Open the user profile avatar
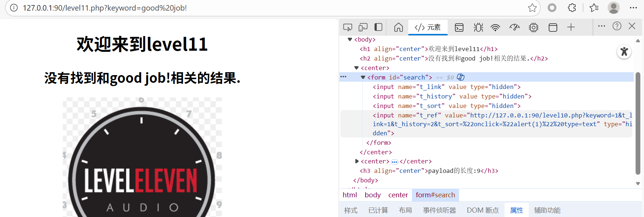 614,8
